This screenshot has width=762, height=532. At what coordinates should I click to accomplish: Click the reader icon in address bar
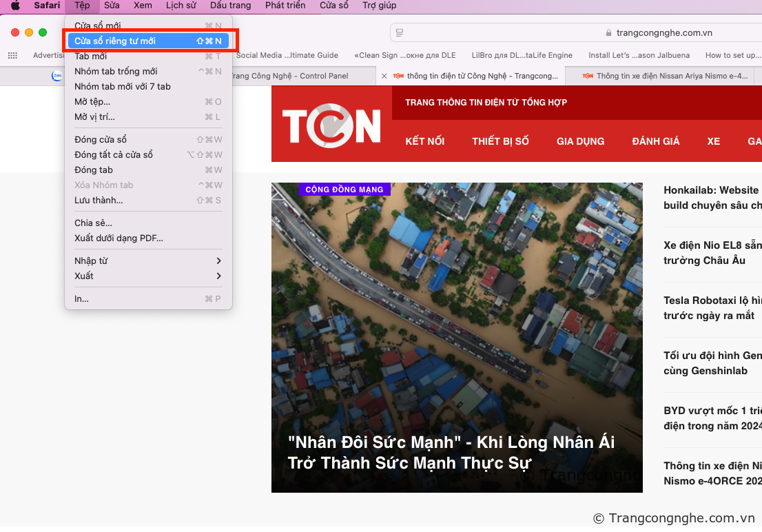[x=400, y=32]
